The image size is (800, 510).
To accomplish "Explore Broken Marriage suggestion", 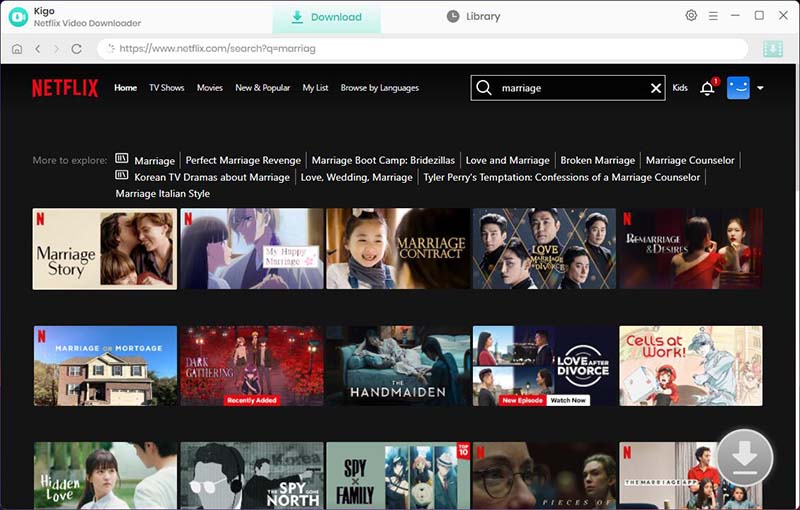I will (598, 160).
